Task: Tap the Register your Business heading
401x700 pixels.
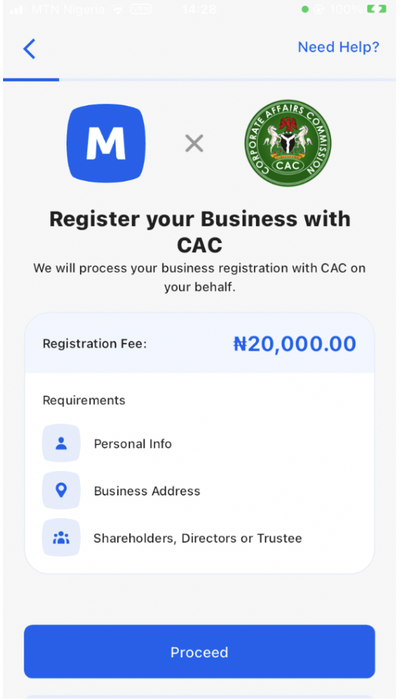Action: tap(200, 232)
